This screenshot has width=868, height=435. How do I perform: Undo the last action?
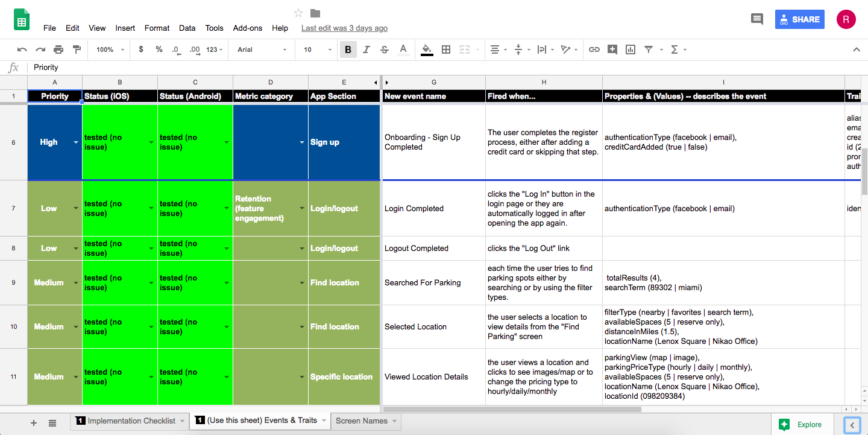click(x=22, y=49)
